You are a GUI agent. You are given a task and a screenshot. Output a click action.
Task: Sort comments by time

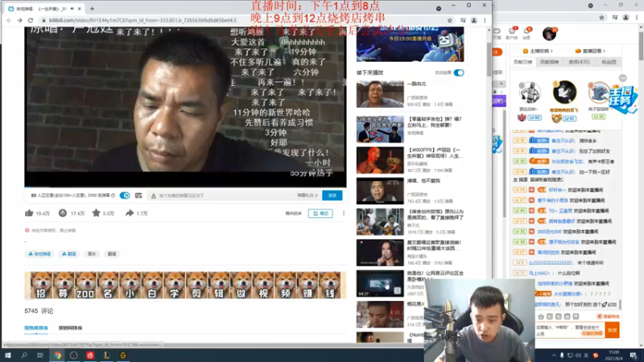(x=70, y=328)
